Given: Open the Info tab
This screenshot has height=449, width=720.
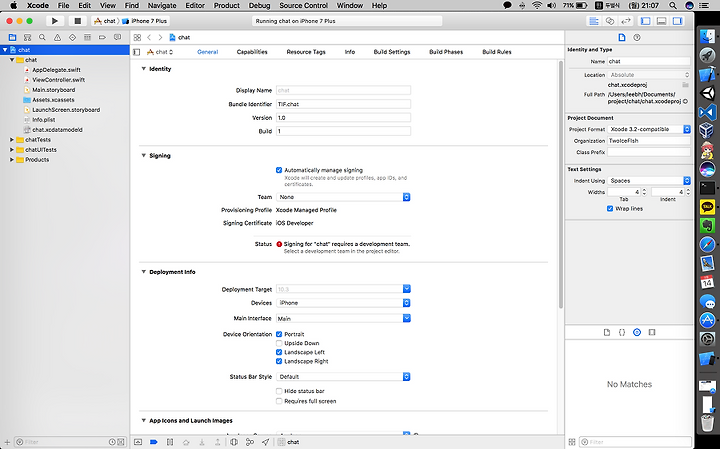Looking at the screenshot, I should point(349,52).
